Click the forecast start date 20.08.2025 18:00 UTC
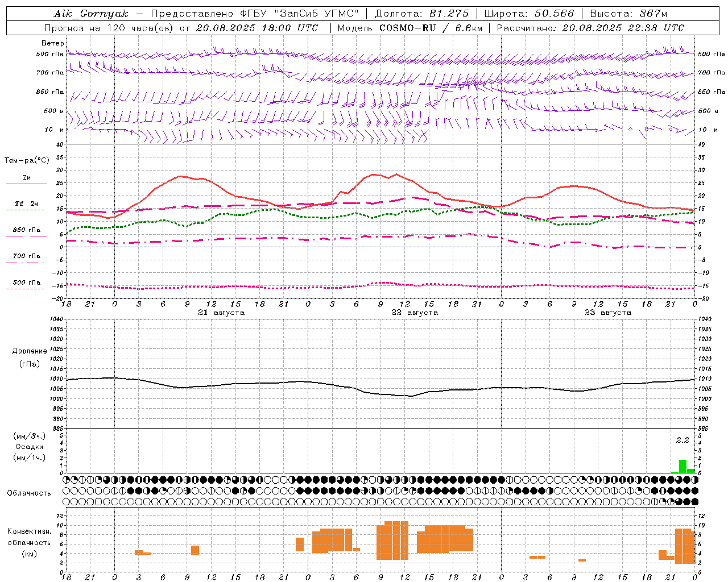This screenshot has width=728, height=582. pos(257,28)
